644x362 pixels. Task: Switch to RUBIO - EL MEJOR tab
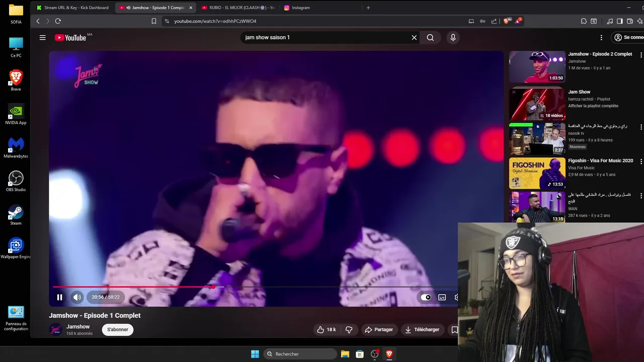coord(237,8)
